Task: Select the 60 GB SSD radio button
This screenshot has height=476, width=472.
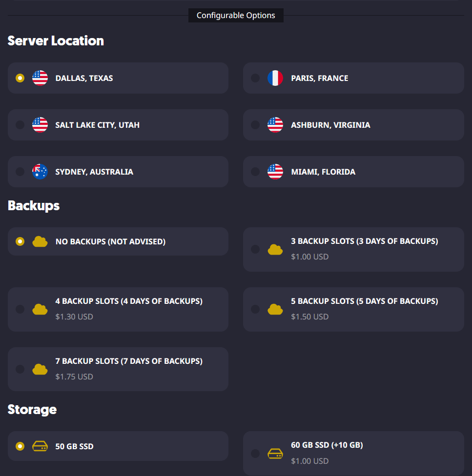Action: 255,454
